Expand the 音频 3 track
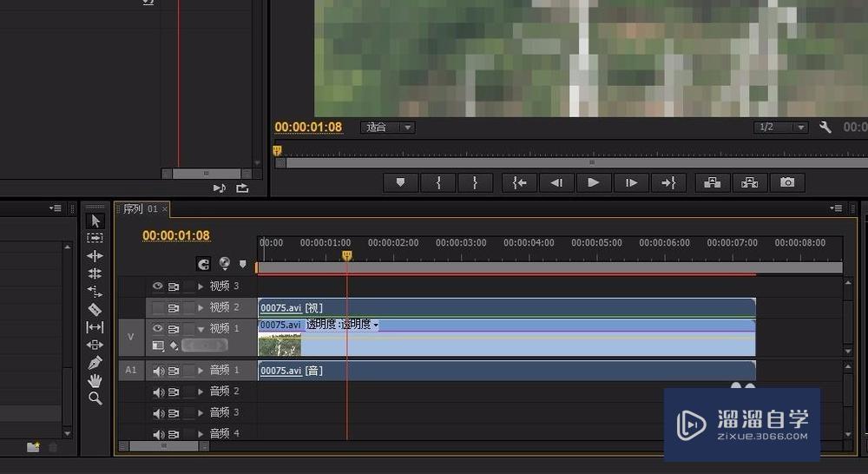Viewport: 868px width, 474px height. click(x=201, y=412)
